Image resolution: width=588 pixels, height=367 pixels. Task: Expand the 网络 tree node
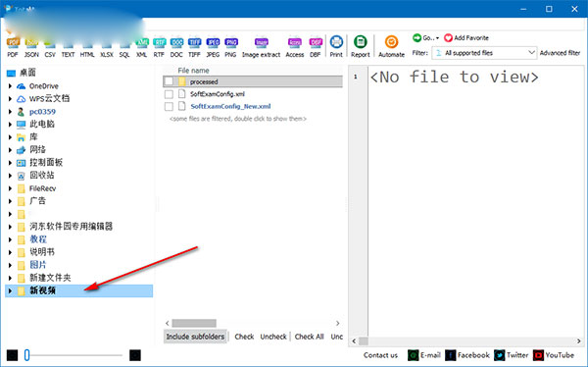tap(10, 150)
